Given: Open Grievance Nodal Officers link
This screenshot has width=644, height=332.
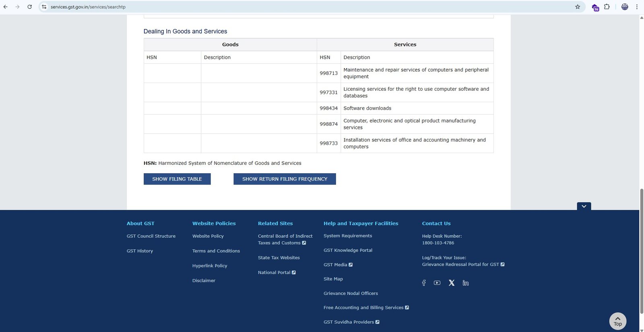Looking at the screenshot, I should pos(351,293).
